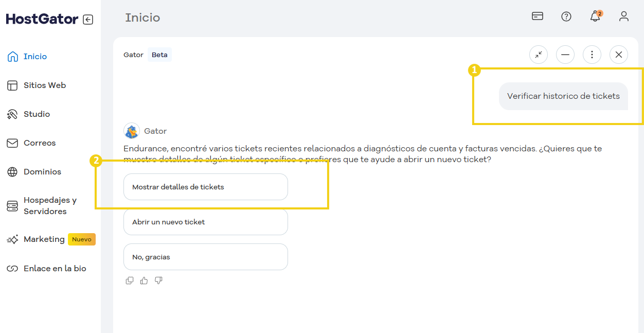Go to Inicio in sidebar
This screenshot has width=644, height=333.
click(35, 57)
